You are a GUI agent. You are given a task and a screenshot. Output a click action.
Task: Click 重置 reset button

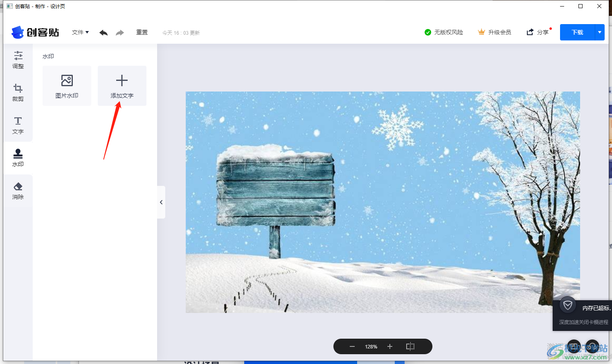tap(142, 32)
